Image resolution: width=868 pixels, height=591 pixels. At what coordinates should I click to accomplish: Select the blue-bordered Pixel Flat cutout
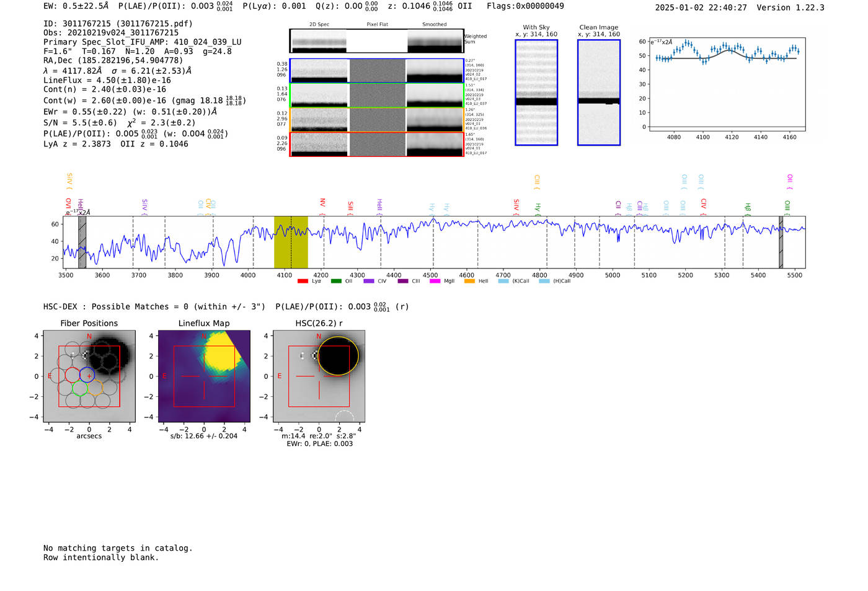click(377, 71)
